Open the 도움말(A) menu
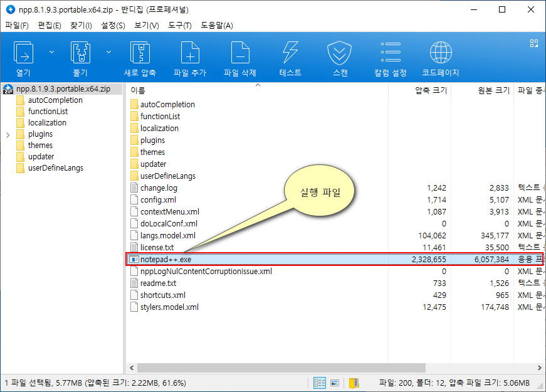 point(217,26)
